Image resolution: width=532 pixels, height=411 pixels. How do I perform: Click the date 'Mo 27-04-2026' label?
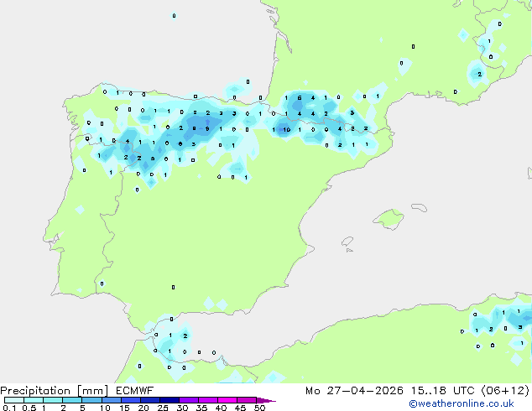(x=354, y=391)
